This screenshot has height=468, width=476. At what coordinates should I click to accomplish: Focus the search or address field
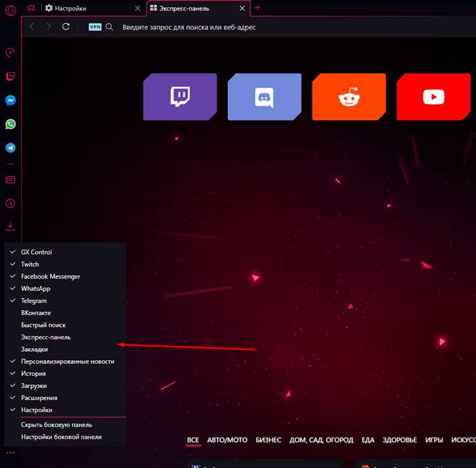pyautogui.click(x=189, y=27)
